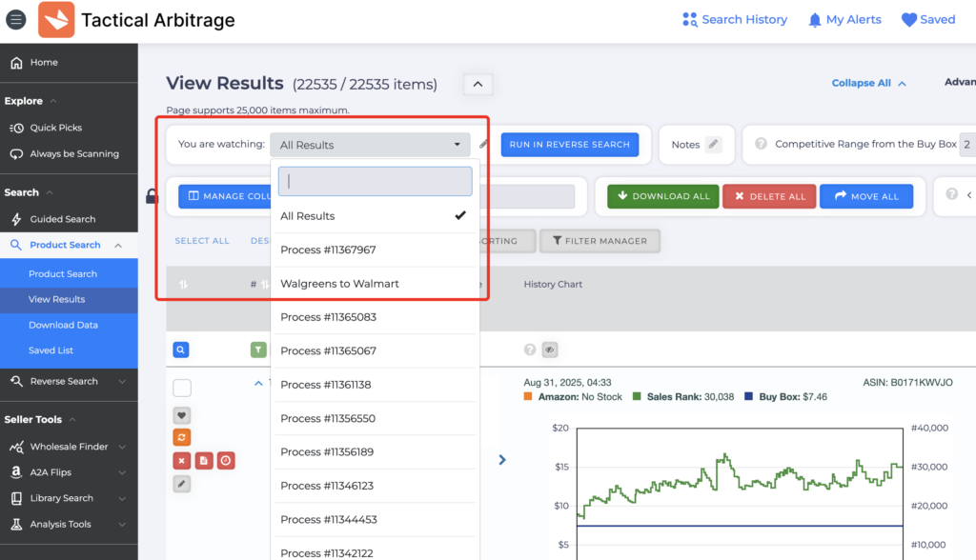
Task: Click the red document icon on the item
Action: click(x=204, y=460)
